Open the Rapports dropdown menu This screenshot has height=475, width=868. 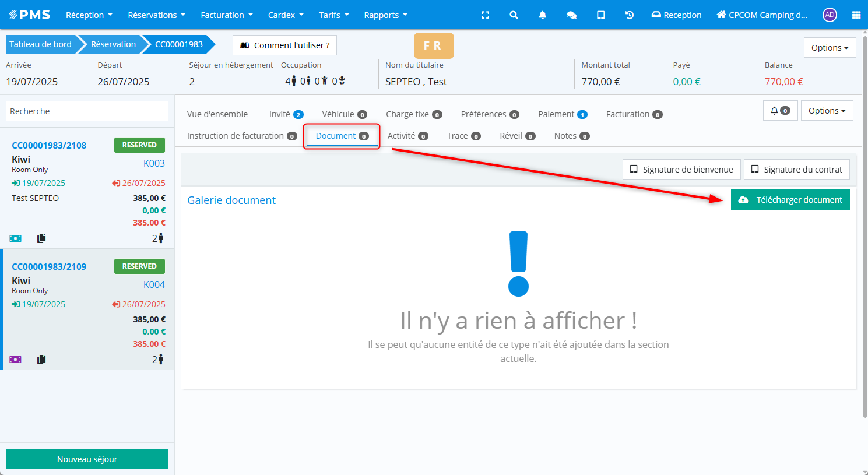click(385, 15)
